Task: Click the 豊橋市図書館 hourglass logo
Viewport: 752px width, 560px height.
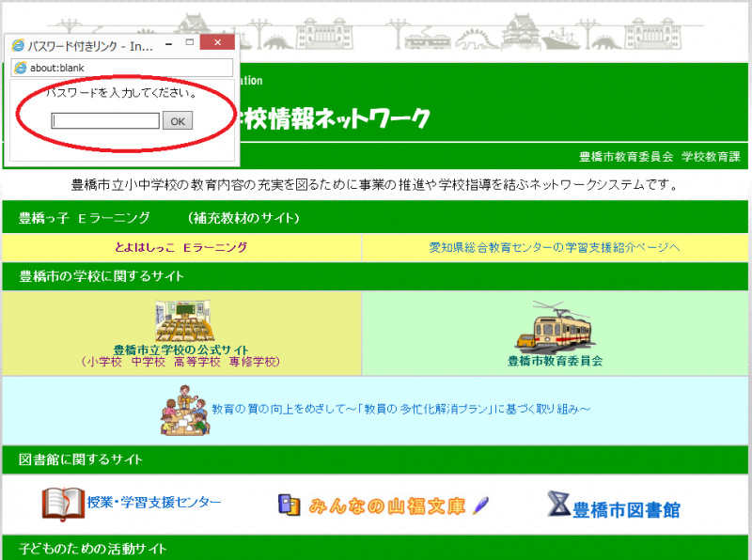Action: 558,506
